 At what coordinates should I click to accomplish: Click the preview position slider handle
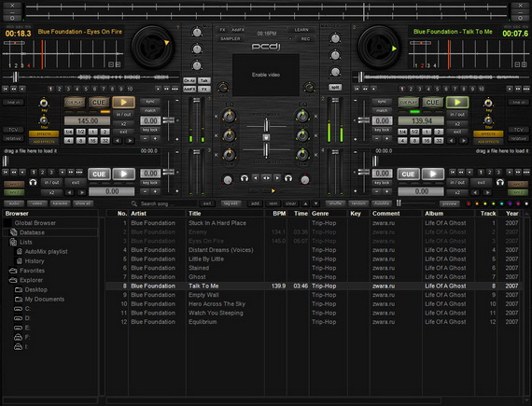(x=399, y=203)
